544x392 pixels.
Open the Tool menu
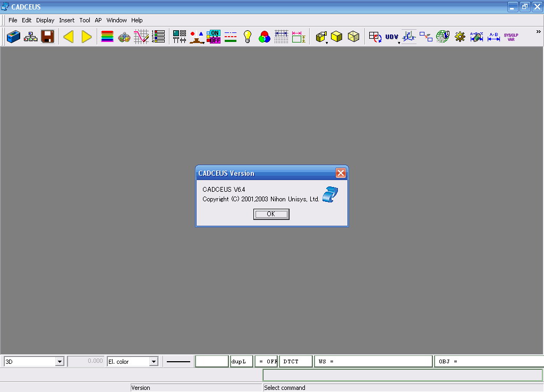[x=84, y=20]
